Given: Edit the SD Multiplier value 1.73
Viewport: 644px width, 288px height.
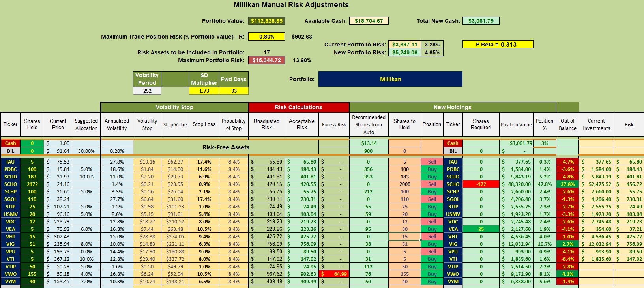Looking at the screenshot, I should coord(204,91).
